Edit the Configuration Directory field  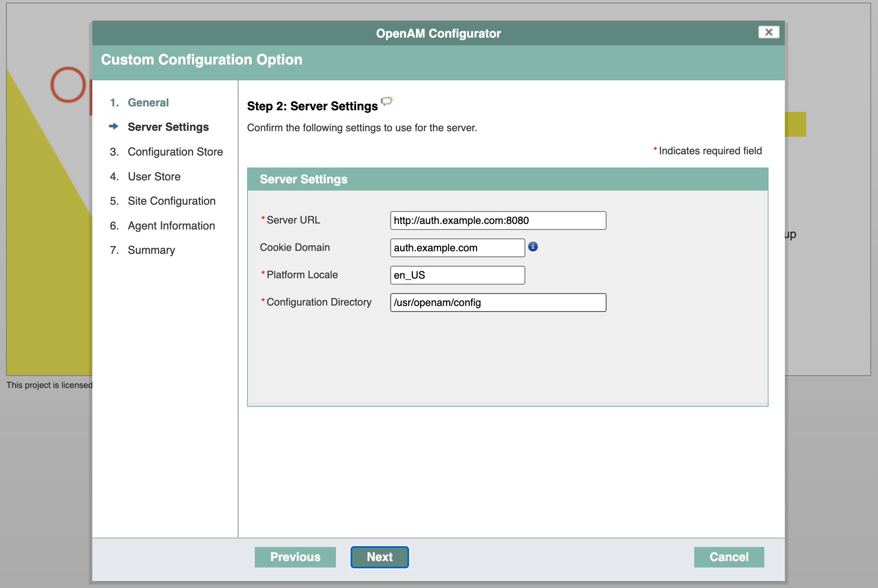coord(498,303)
